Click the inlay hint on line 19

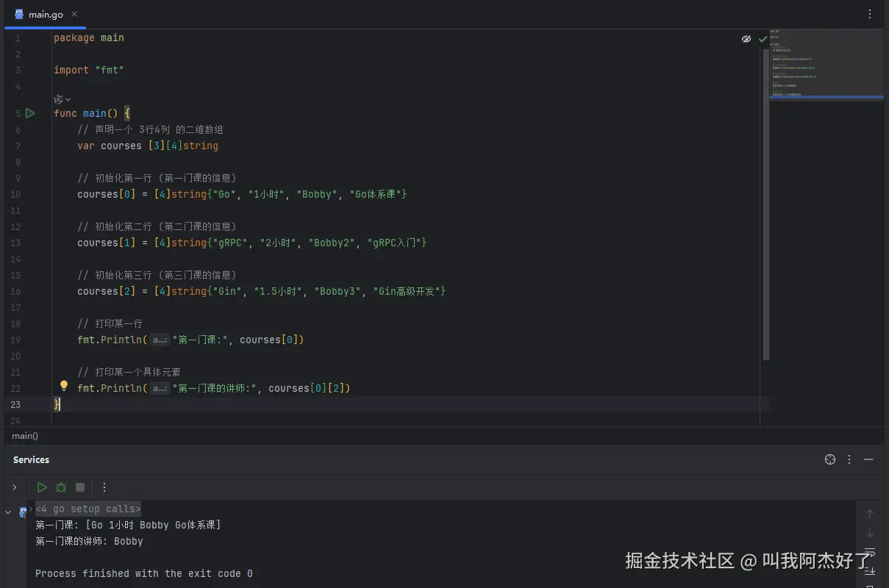(160, 340)
